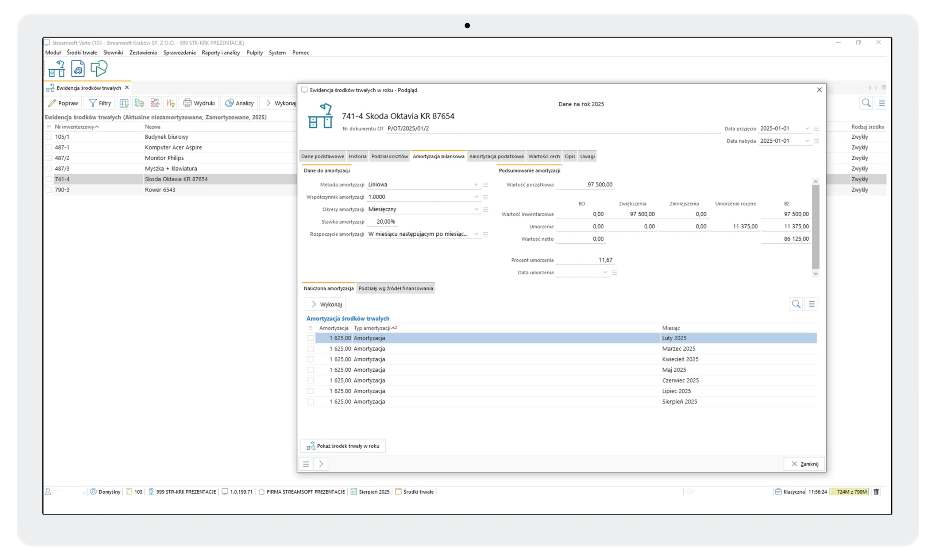Click the table columns settings icon
Image resolution: width=934 pixels, height=560 pixels.
[124, 103]
